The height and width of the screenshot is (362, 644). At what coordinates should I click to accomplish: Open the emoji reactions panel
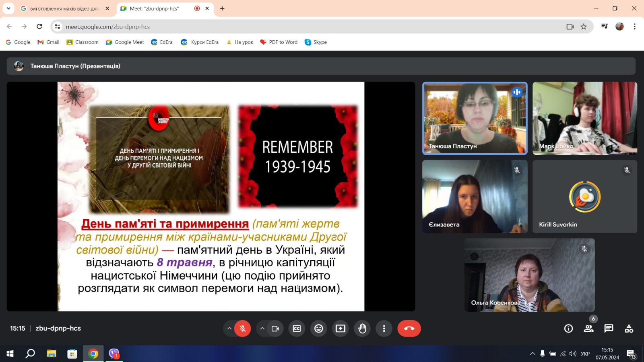318,329
